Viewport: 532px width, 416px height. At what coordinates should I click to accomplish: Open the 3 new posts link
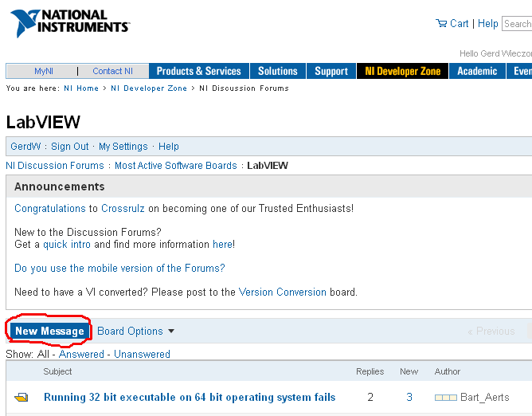[x=409, y=397]
